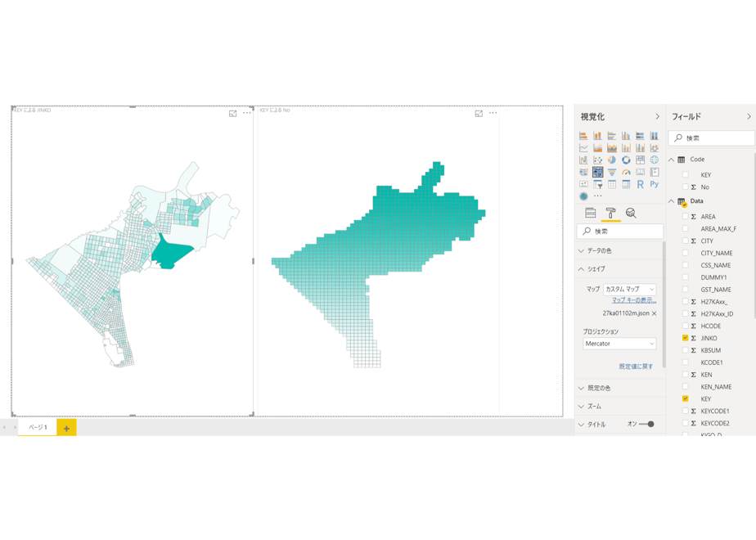Screen dimensions: 756x540
Task: Select the line chart visual
Action: tap(583, 147)
